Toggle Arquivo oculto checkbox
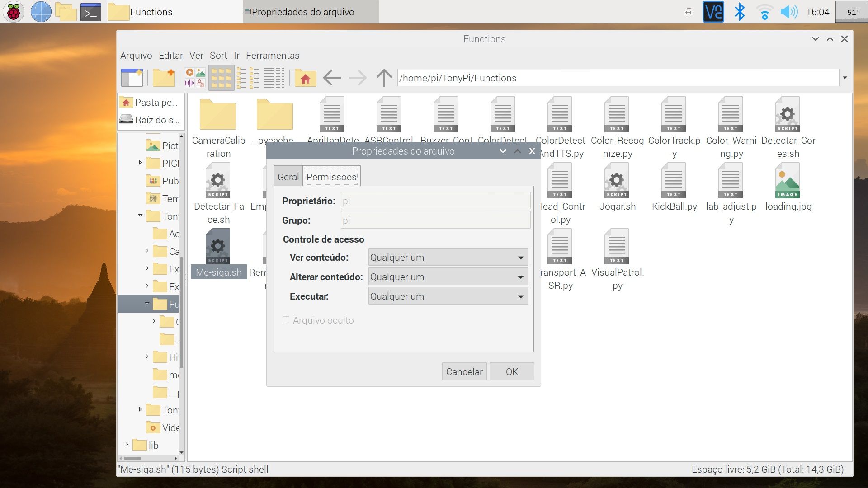 pyautogui.click(x=287, y=320)
